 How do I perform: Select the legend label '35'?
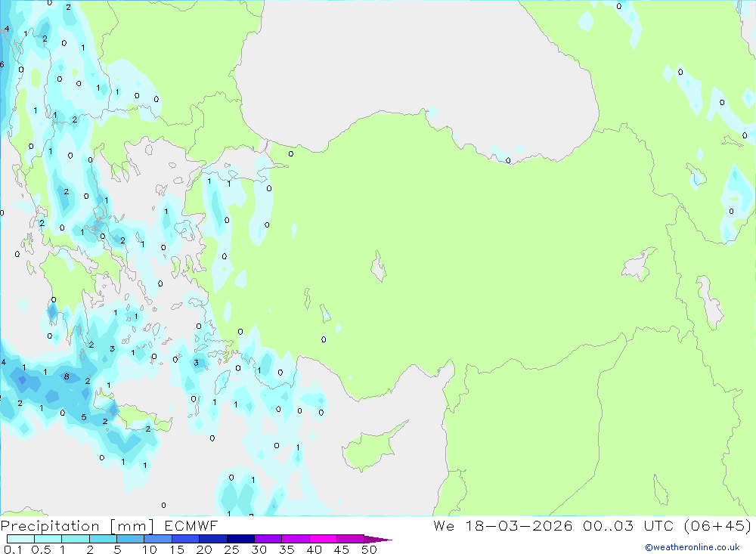(x=287, y=549)
